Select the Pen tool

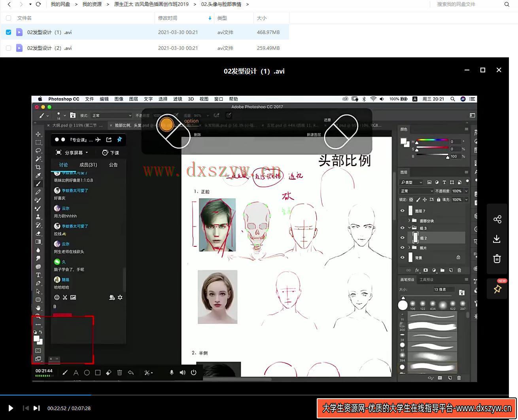pyautogui.click(x=38, y=283)
